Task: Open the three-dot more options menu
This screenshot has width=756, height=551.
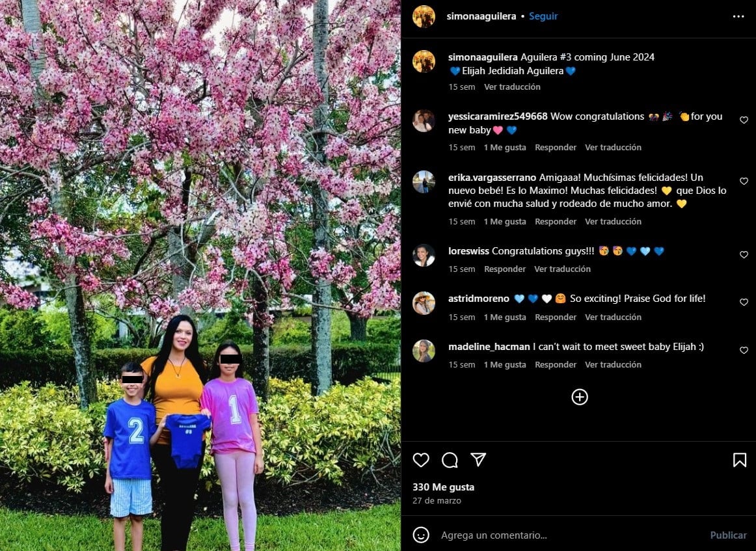Action: pyautogui.click(x=738, y=16)
